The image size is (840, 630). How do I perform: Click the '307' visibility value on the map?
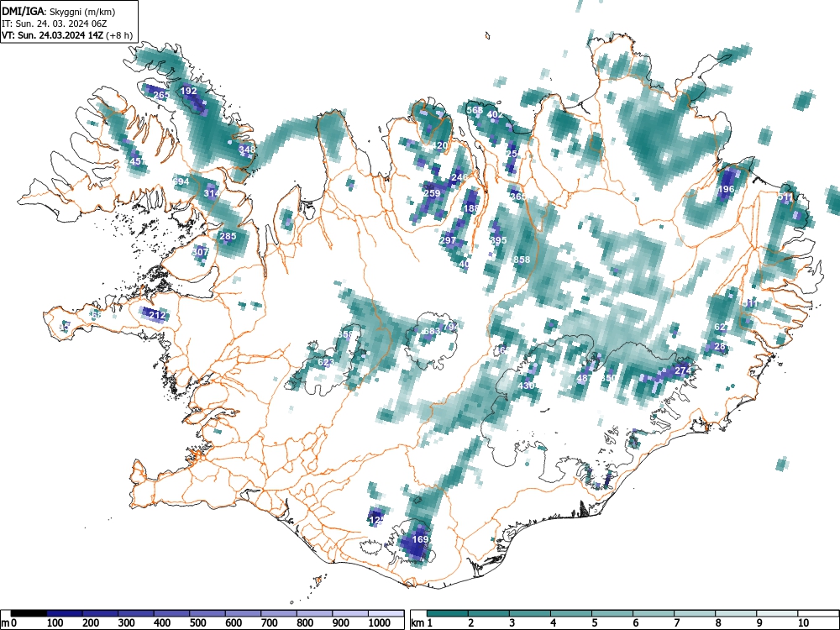click(x=201, y=252)
